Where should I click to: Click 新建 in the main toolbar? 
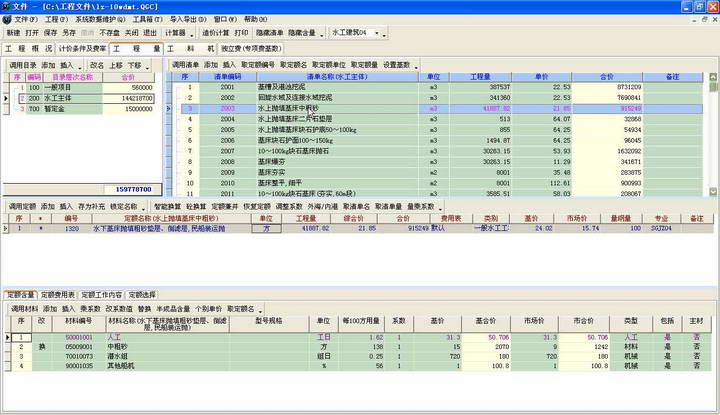(13, 33)
